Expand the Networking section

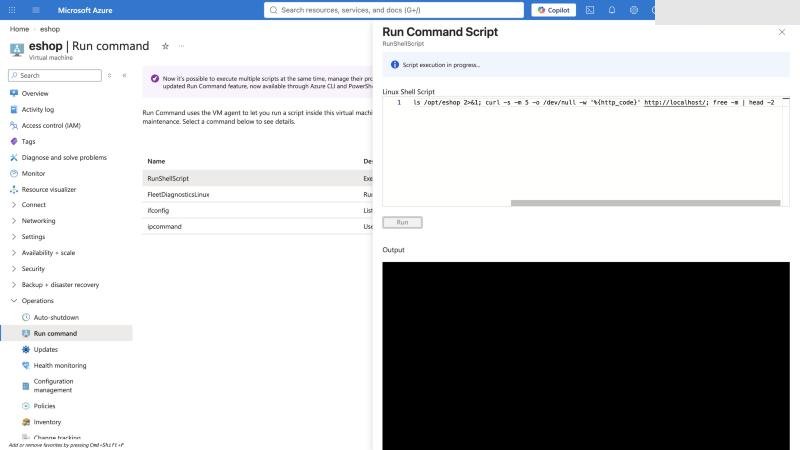pos(14,221)
